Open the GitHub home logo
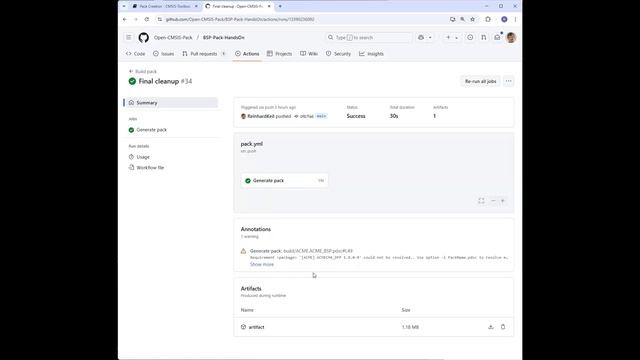The height and width of the screenshot is (360, 640). (143, 38)
